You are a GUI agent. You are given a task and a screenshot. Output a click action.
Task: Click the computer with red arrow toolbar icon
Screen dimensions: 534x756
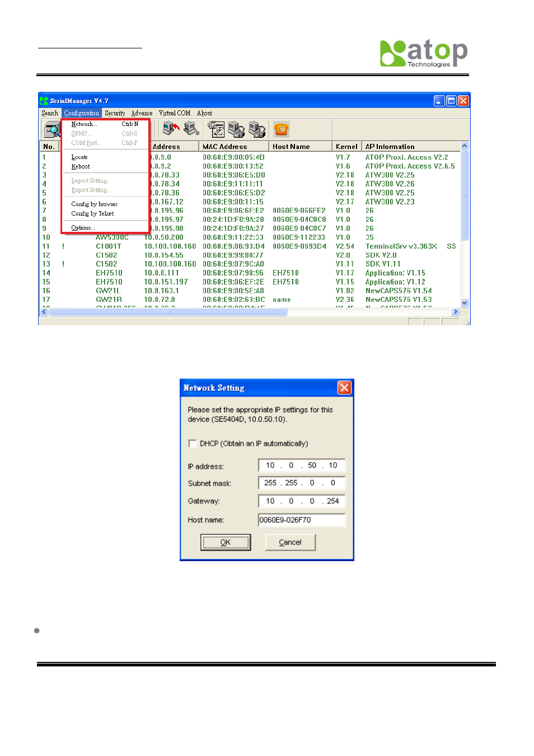171,129
